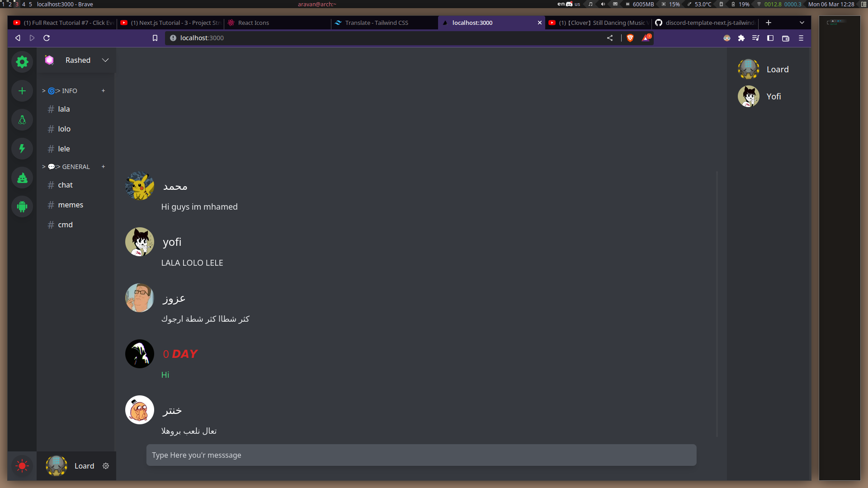Image resolution: width=868 pixels, height=488 pixels.
Task: Open the green Android server icon
Action: [x=22, y=206]
